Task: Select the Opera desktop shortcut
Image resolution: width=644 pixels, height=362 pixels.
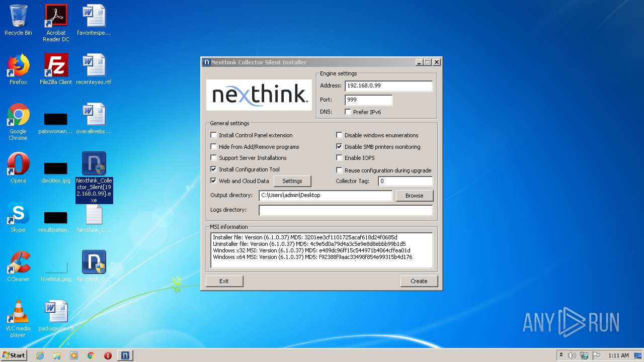Action: tap(18, 168)
